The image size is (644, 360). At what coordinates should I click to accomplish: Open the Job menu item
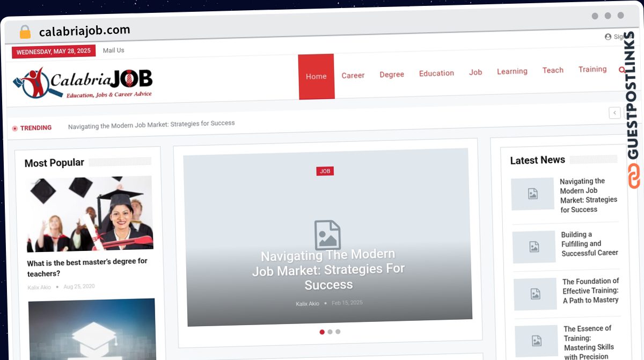(475, 72)
